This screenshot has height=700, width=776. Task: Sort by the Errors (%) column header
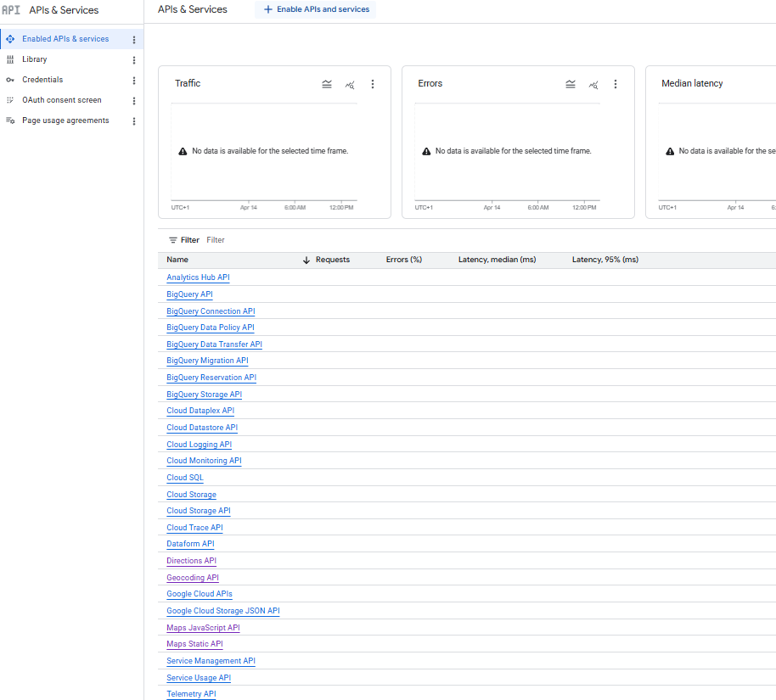point(404,260)
